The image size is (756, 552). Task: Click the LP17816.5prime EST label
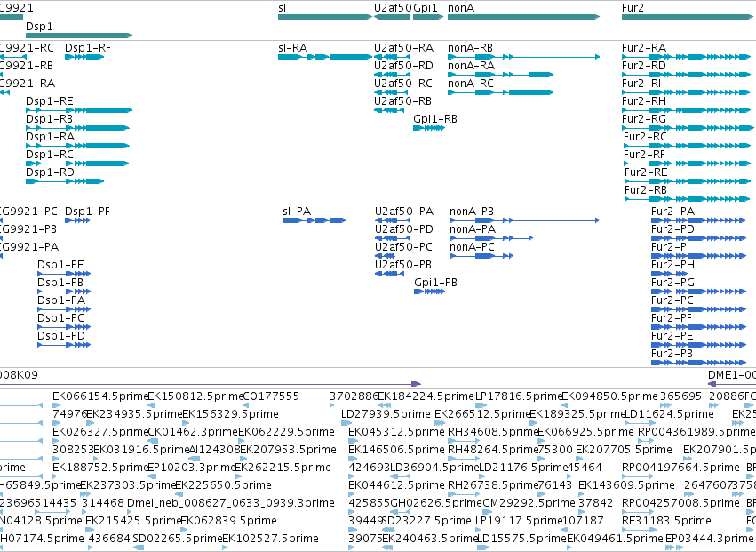click(x=519, y=396)
